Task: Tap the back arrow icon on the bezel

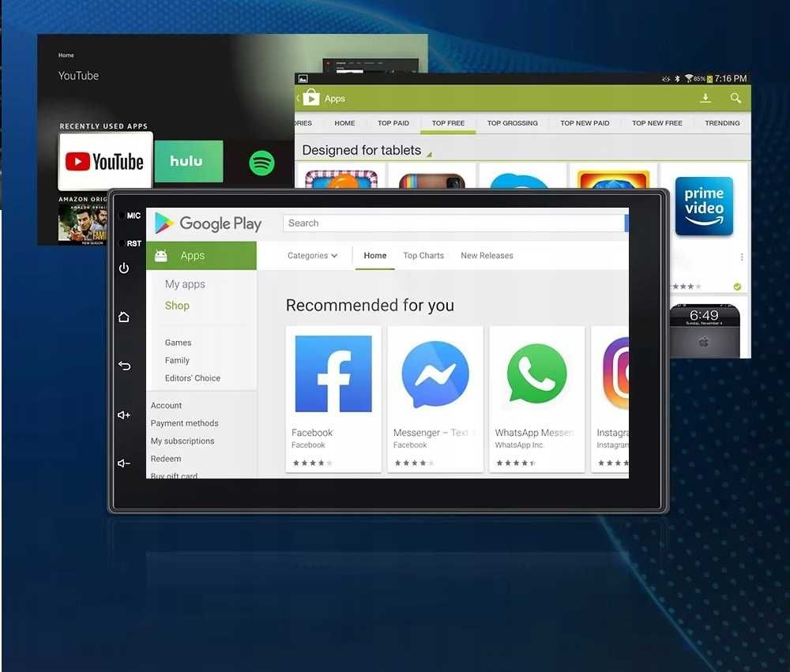Action: 125,366
